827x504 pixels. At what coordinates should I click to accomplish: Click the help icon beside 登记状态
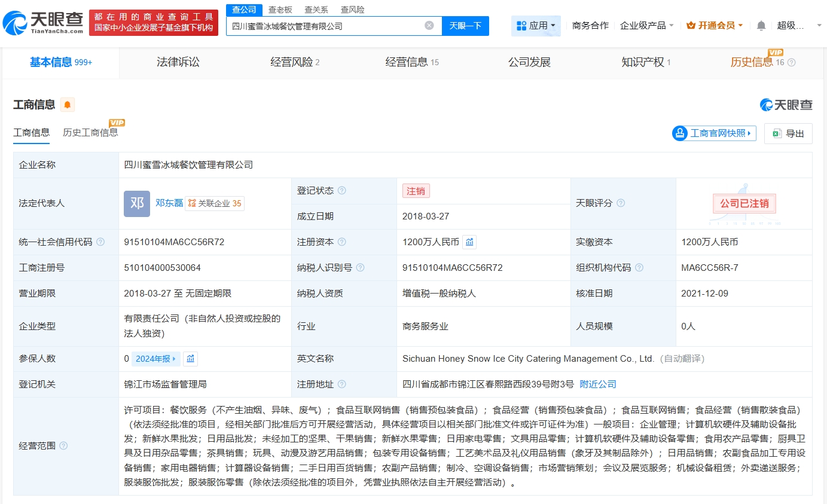[341, 190]
